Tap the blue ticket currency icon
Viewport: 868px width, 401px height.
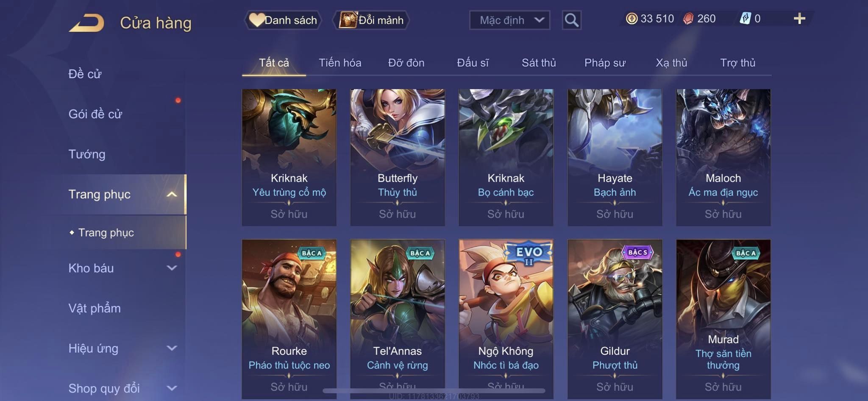pyautogui.click(x=745, y=19)
